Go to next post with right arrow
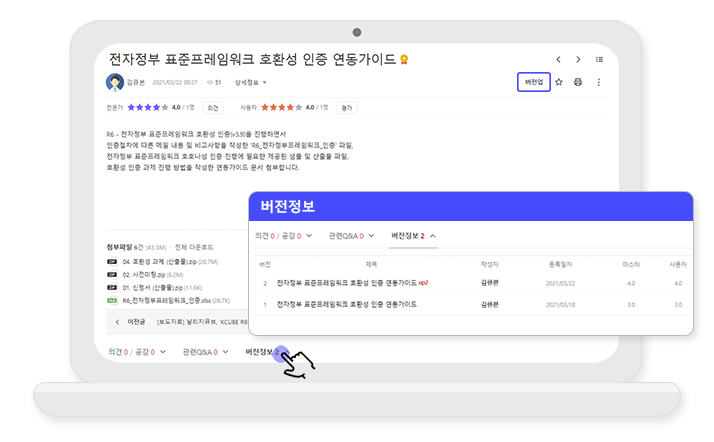Viewport: 714px width, 442px height. (x=579, y=60)
